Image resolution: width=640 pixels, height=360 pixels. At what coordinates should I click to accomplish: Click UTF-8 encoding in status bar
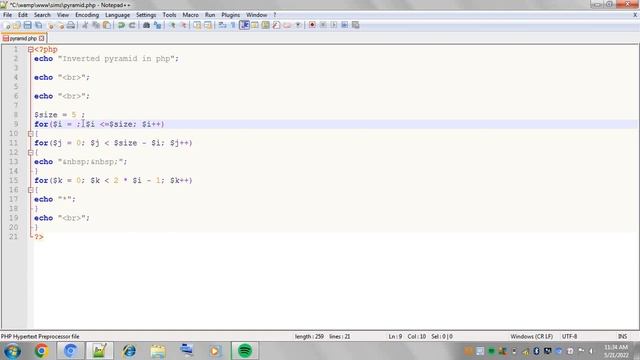[569, 336]
